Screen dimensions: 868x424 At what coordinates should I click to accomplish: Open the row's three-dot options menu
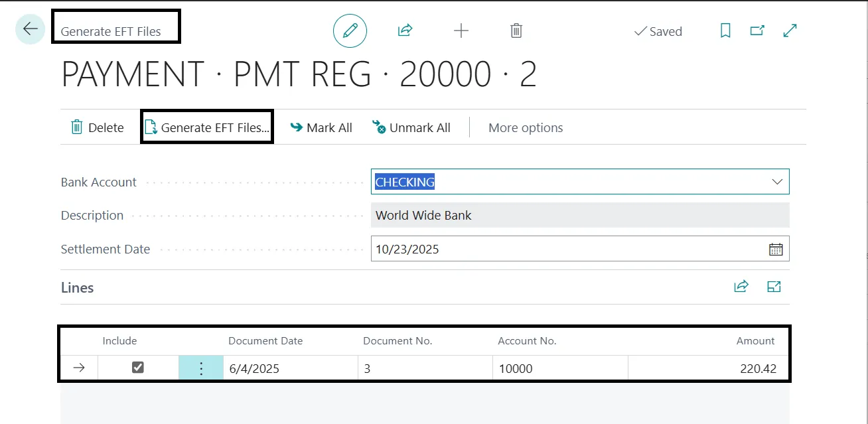tap(201, 368)
